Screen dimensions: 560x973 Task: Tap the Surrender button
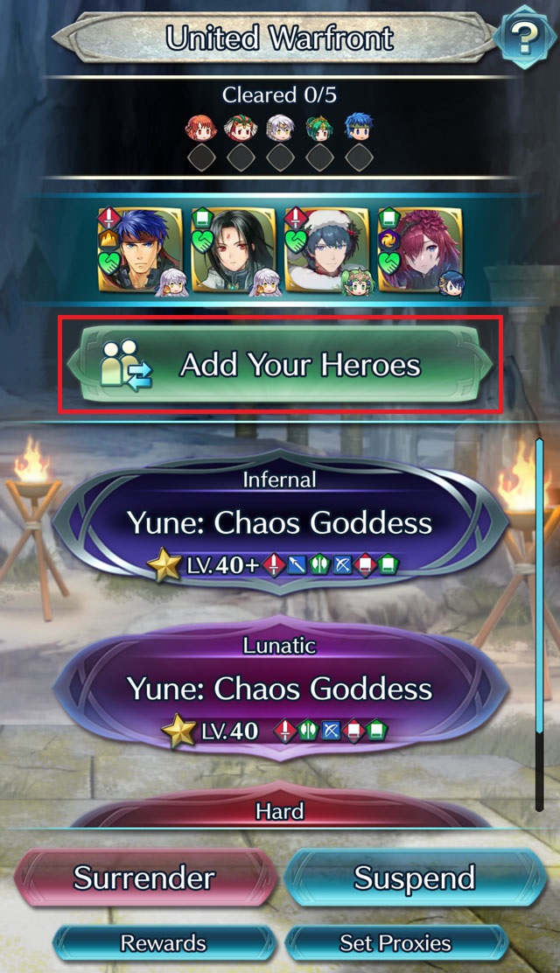144,878
